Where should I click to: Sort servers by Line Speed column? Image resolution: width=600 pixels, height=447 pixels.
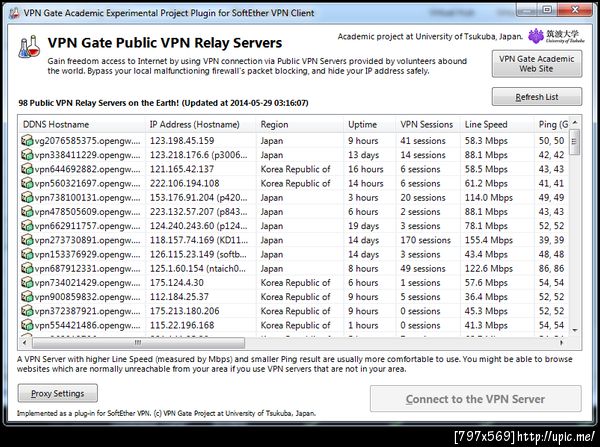(x=497, y=125)
